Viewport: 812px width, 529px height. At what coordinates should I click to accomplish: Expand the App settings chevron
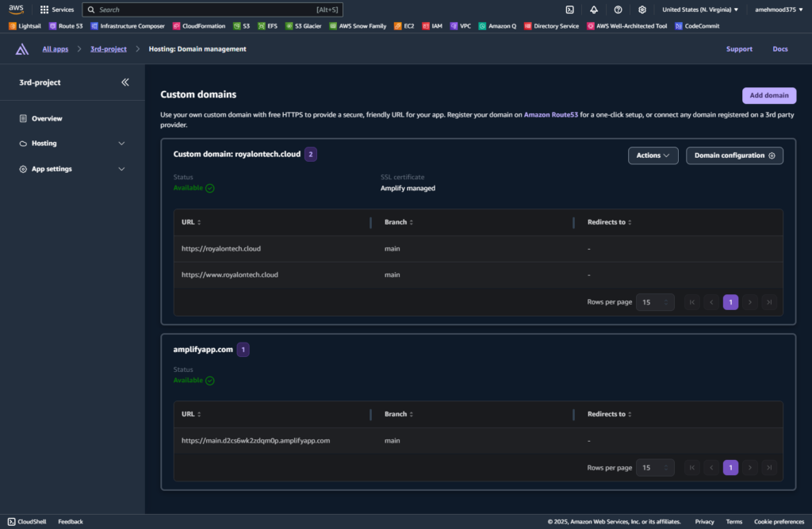(x=121, y=169)
